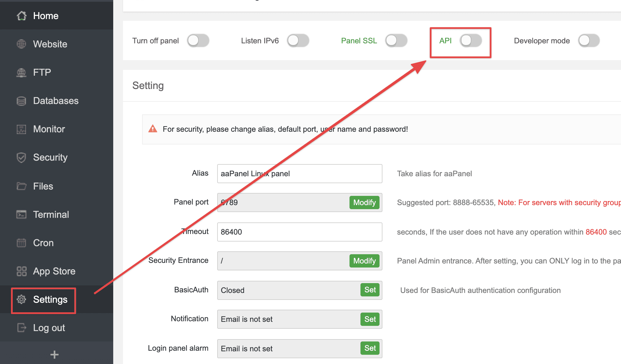
Task: Launch Terminal using its sidebar icon
Action: click(21, 214)
